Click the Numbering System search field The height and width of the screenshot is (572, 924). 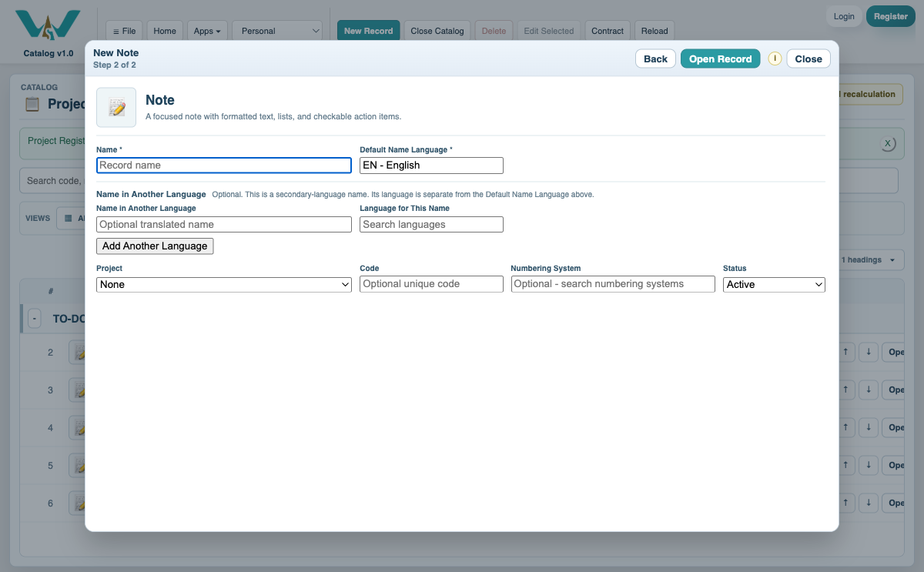(613, 283)
